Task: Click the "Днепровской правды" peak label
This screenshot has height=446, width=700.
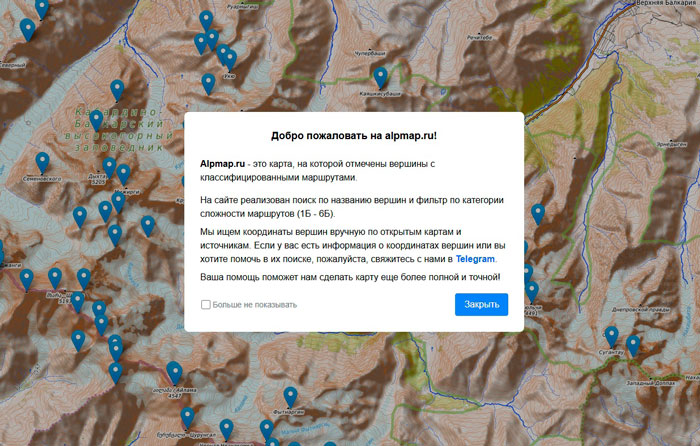Action: tap(641, 309)
